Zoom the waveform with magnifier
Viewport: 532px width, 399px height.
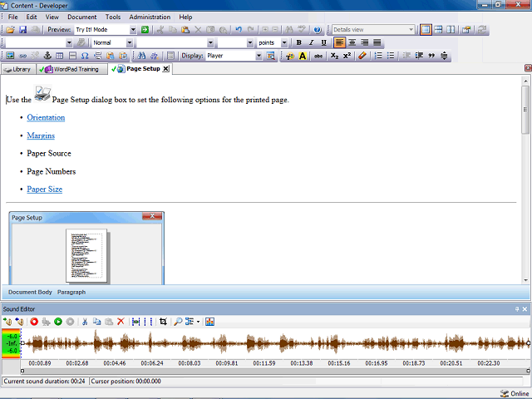coord(178,322)
